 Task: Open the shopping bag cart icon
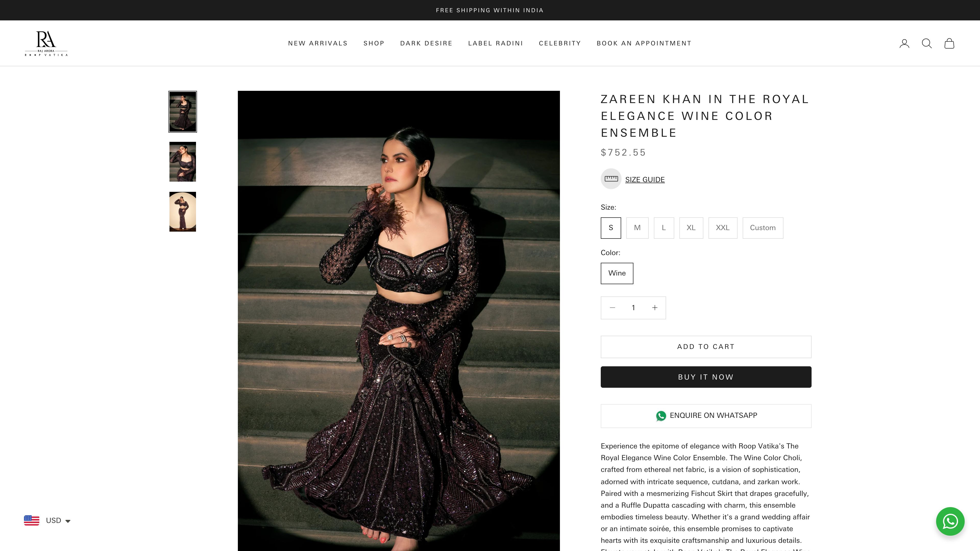[949, 43]
